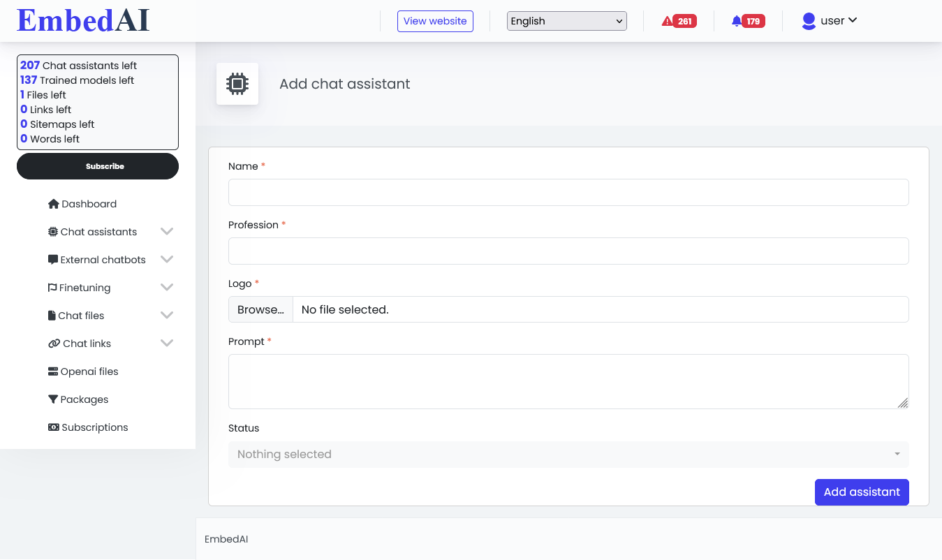Open the bell notifications icon
This screenshot has width=942, height=560.
(x=737, y=21)
